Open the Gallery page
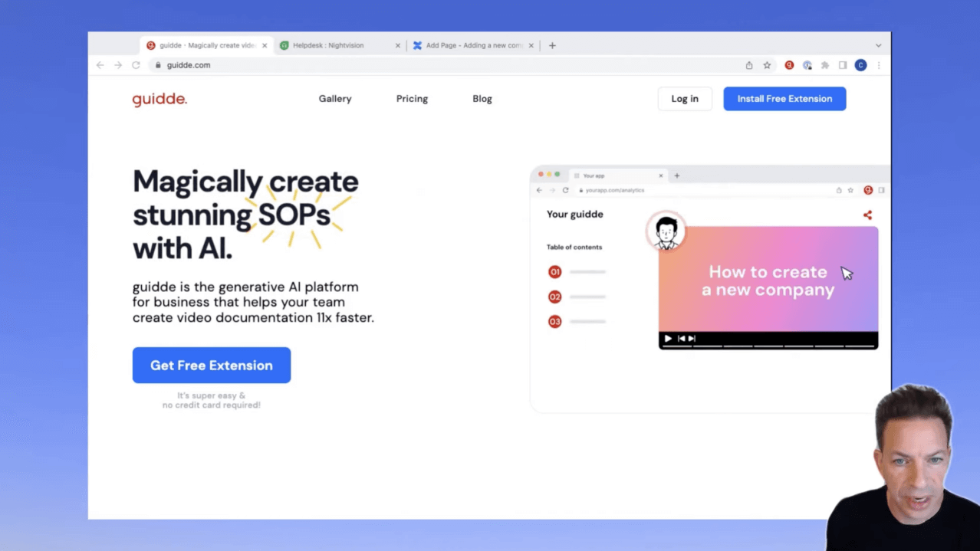The width and height of the screenshot is (980, 551). point(335,99)
